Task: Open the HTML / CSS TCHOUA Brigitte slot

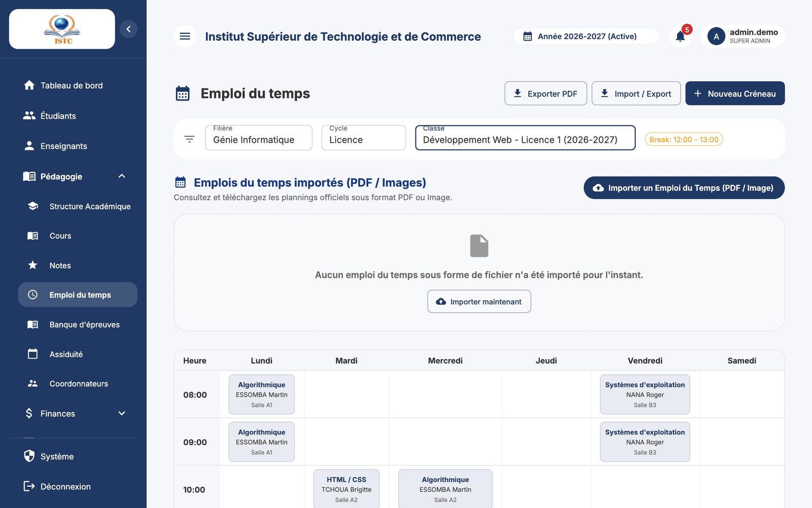Action: (x=347, y=489)
